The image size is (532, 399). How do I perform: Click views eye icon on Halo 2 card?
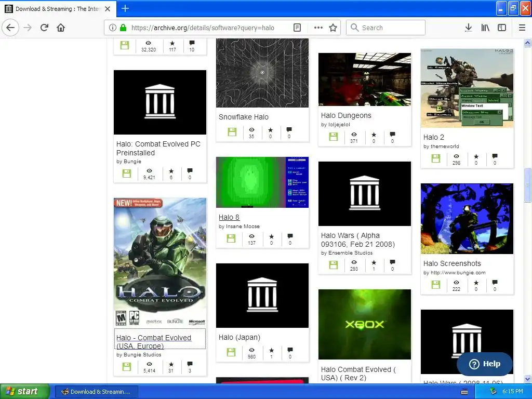(456, 156)
